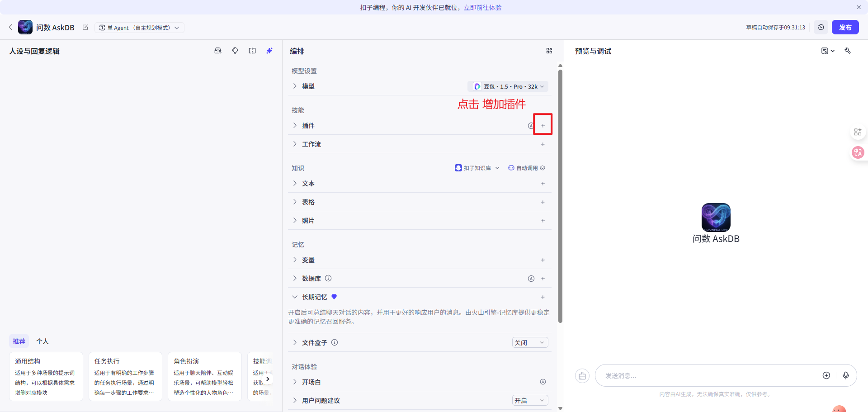
Task: Open the 单 Agent mode dropdown
Action: click(x=139, y=28)
